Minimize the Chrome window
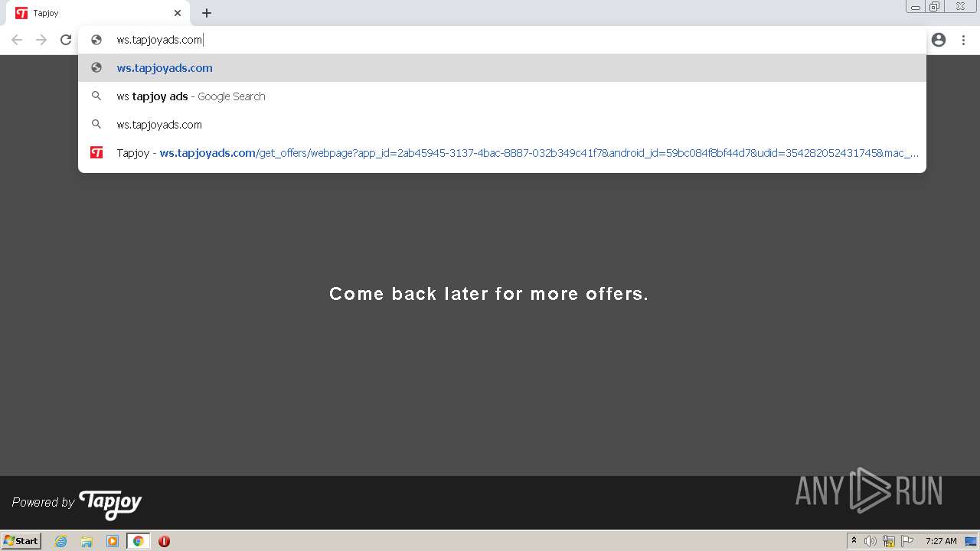This screenshot has height=551, width=980. (916, 7)
